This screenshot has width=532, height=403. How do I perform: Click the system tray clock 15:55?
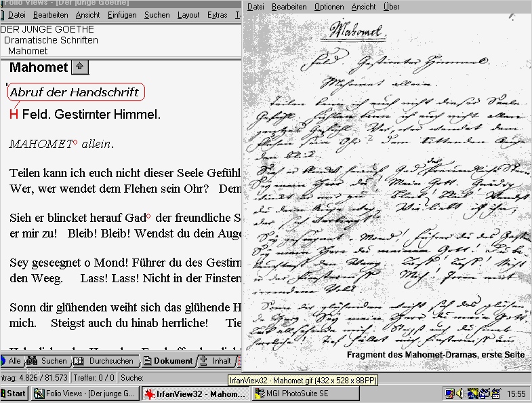(x=516, y=394)
